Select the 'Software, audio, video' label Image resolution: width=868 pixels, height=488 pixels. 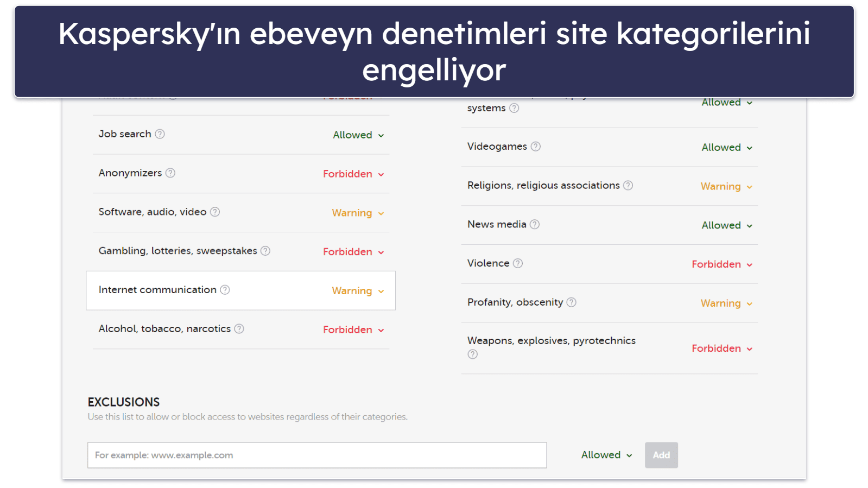pyautogui.click(x=153, y=212)
